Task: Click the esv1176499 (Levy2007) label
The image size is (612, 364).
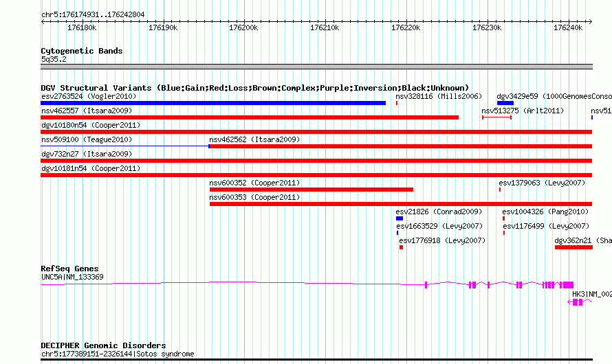Action: pyautogui.click(x=546, y=226)
